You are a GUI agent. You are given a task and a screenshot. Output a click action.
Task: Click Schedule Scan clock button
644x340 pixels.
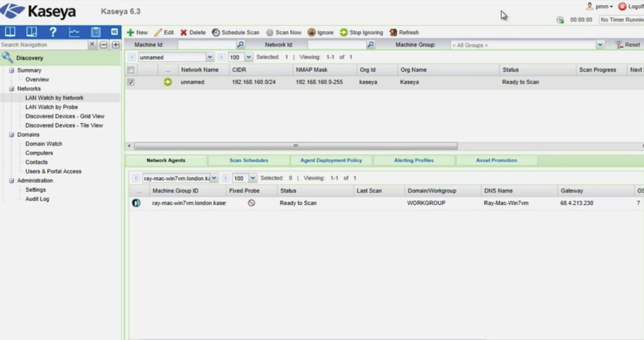(235, 33)
